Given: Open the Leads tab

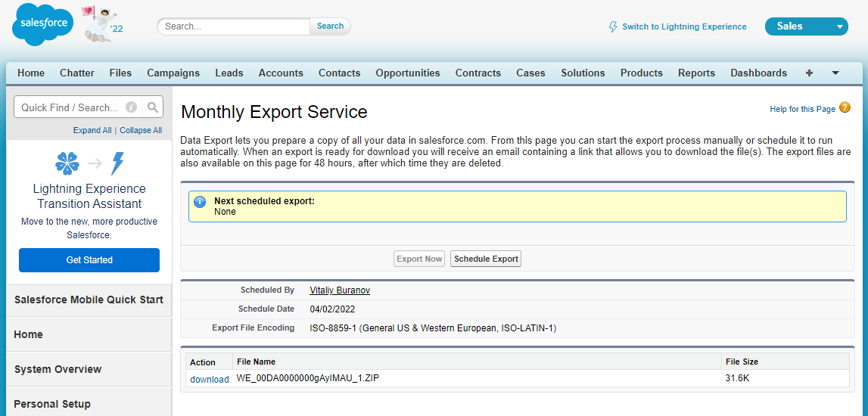Looking at the screenshot, I should coord(229,73).
